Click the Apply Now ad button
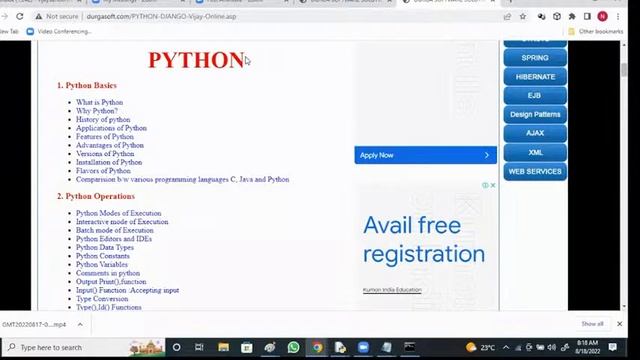 [x=426, y=155]
